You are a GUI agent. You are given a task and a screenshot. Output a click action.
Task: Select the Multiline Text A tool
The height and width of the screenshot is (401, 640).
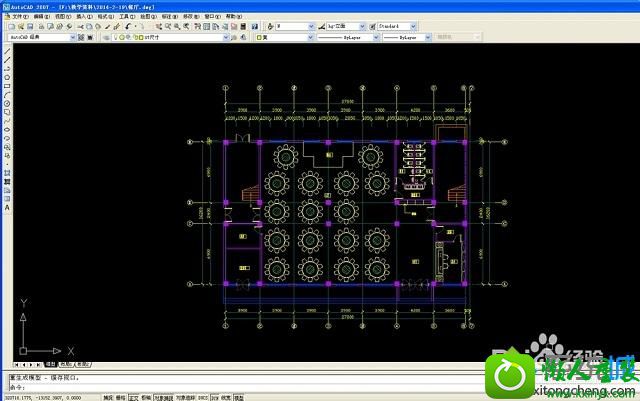[7, 207]
